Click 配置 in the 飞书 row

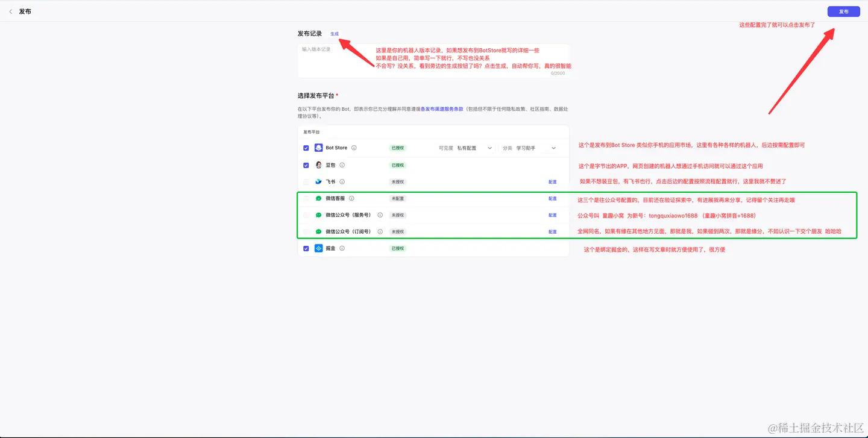click(553, 181)
